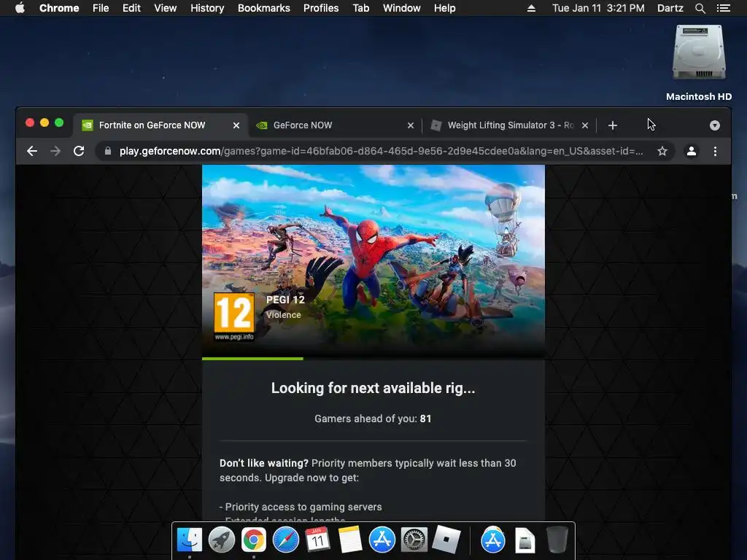The height and width of the screenshot is (560, 747).
Task: Open the Window menu
Action: click(402, 8)
